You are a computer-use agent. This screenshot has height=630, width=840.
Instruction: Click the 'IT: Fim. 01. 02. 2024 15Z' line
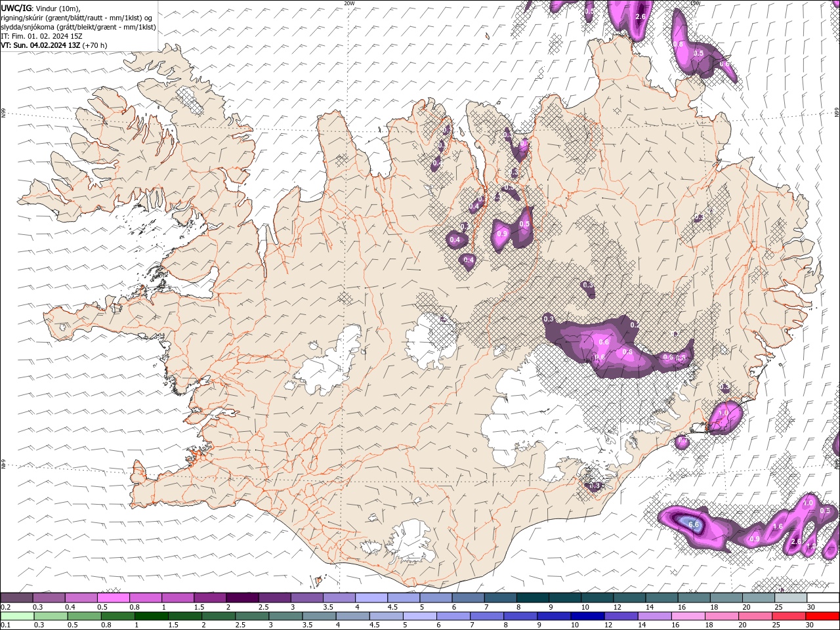coord(41,36)
